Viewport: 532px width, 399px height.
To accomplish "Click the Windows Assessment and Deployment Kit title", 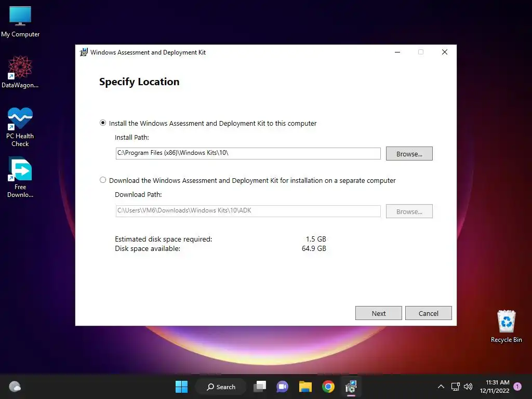I will (148, 52).
